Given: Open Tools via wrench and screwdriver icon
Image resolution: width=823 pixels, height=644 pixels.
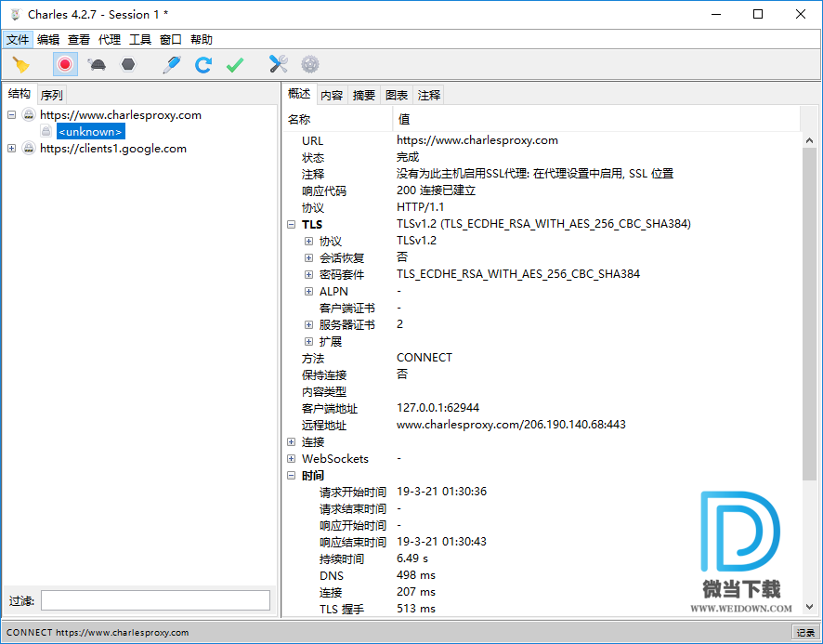Looking at the screenshot, I should coord(278,65).
